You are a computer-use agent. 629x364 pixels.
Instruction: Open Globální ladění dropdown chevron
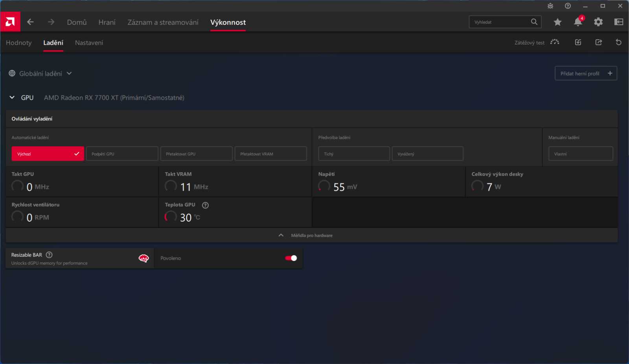(69, 74)
